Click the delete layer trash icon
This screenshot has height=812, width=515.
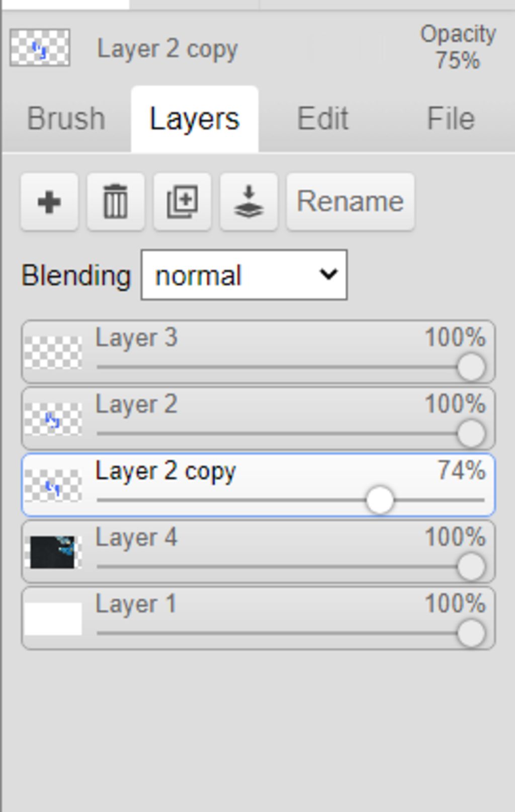[116, 202]
